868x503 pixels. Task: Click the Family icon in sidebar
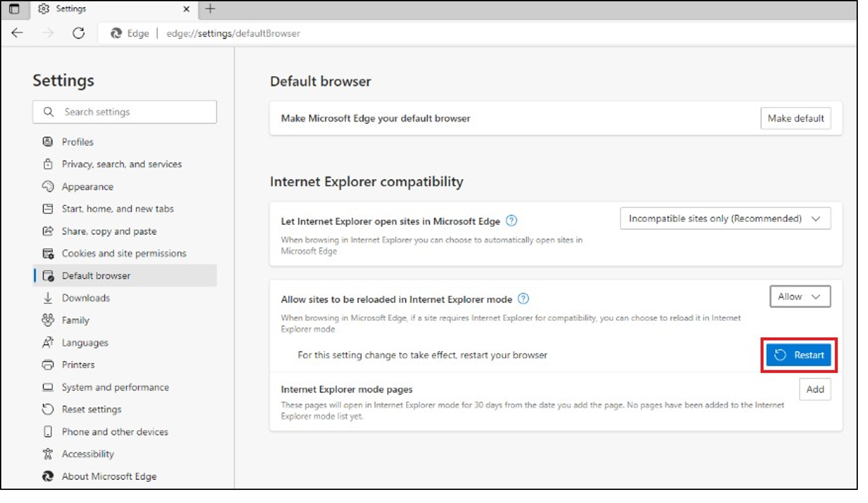coord(48,320)
